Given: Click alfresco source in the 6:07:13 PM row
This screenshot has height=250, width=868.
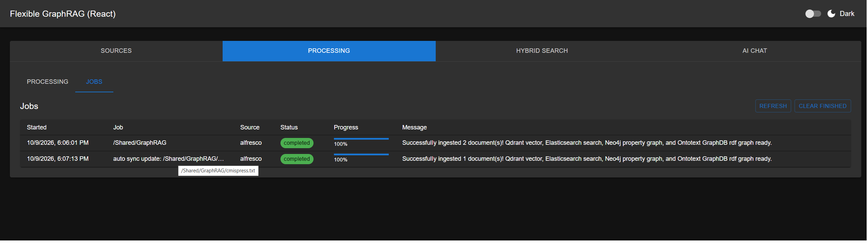Looking at the screenshot, I should click(x=251, y=159).
